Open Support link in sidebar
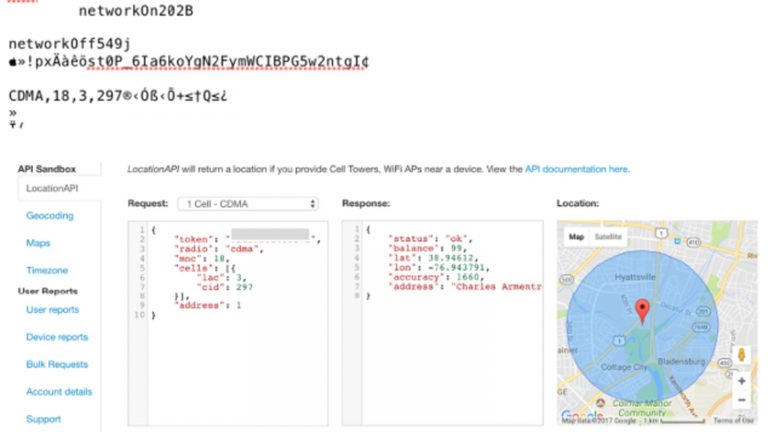Image resolution: width=768 pixels, height=432 pixels. coord(43,419)
